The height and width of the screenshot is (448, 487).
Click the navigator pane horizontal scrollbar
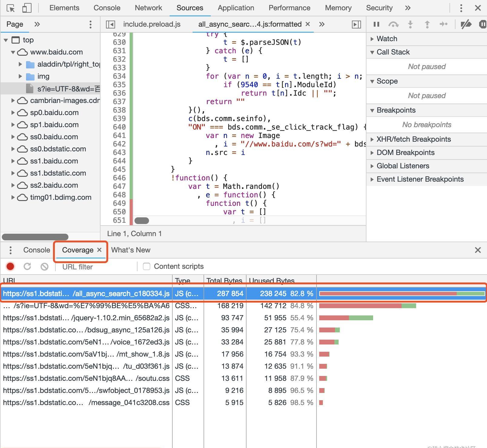[35, 237]
